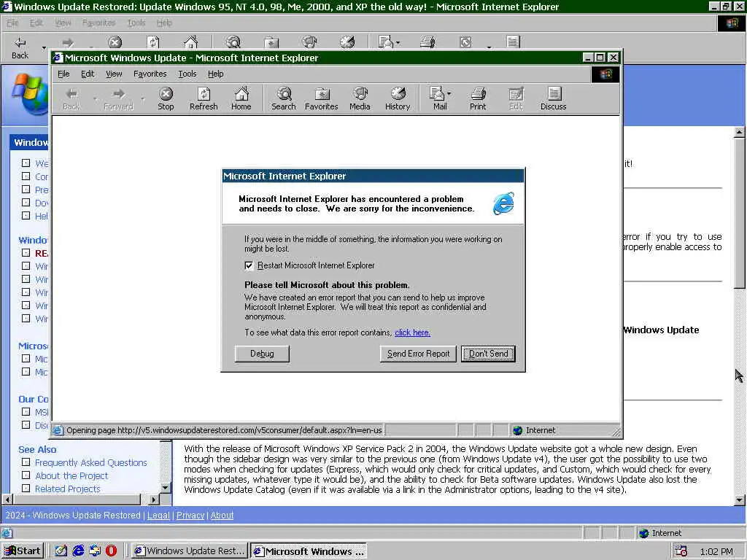Click the greyed Edit toolbar icon in Microsoft Windows Update
This screenshot has width=747, height=560.
point(516,99)
